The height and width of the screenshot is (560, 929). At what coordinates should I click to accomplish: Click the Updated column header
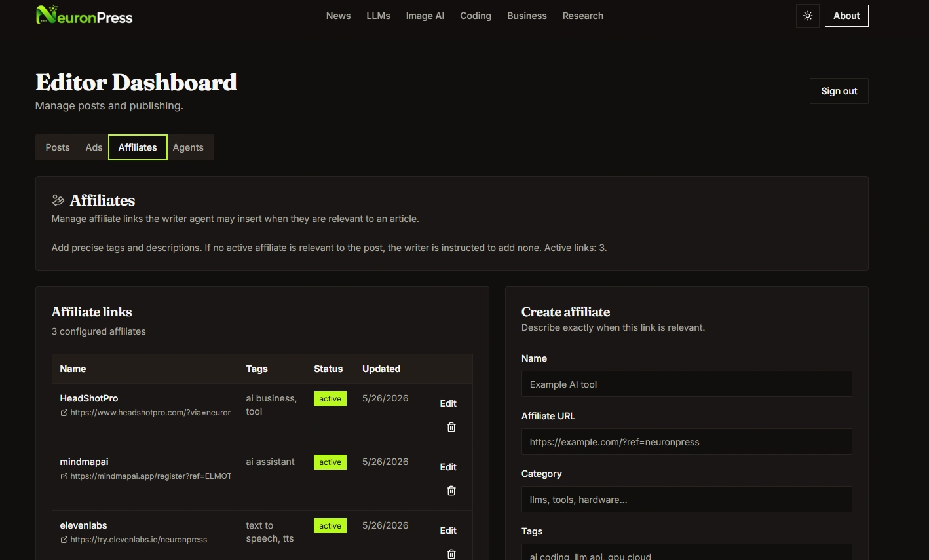[x=381, y=369]
